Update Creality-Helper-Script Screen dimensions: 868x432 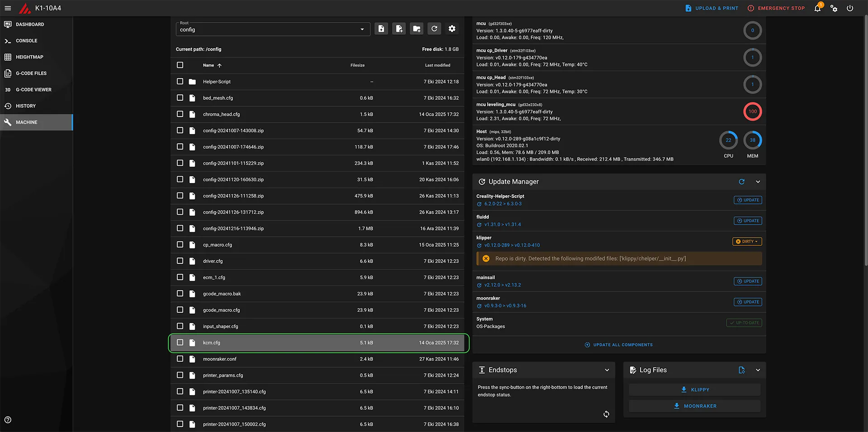[747, 200]
